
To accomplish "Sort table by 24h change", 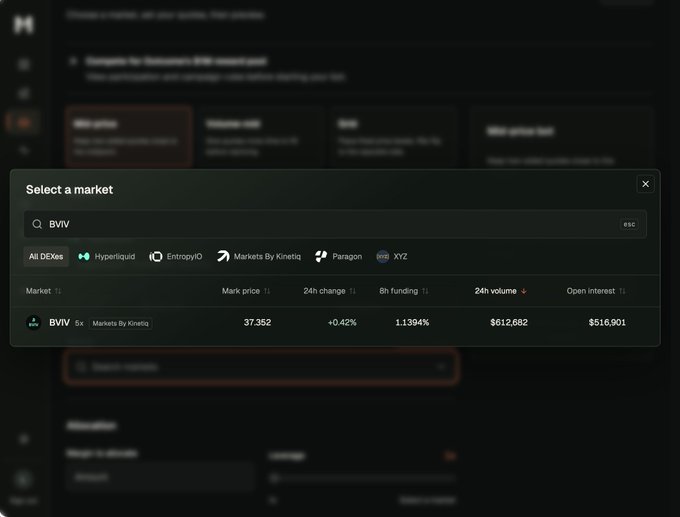I will click(x=330, y=291).
